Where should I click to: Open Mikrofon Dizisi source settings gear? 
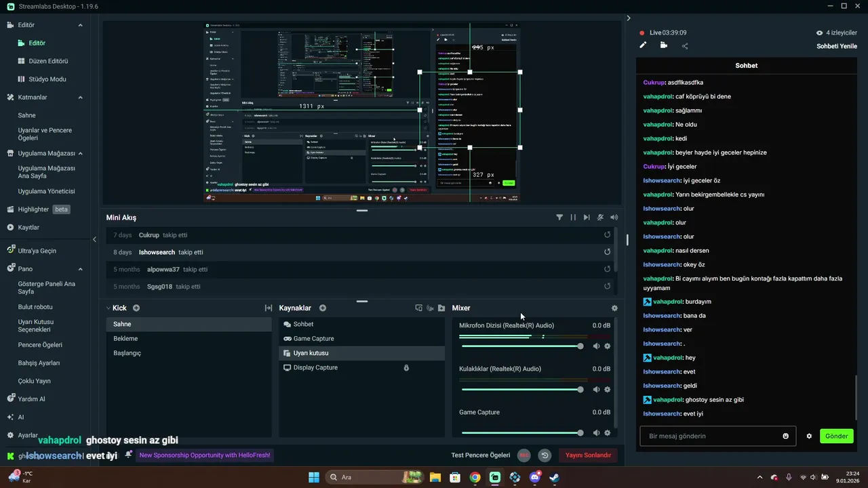[x=607, y=346]
